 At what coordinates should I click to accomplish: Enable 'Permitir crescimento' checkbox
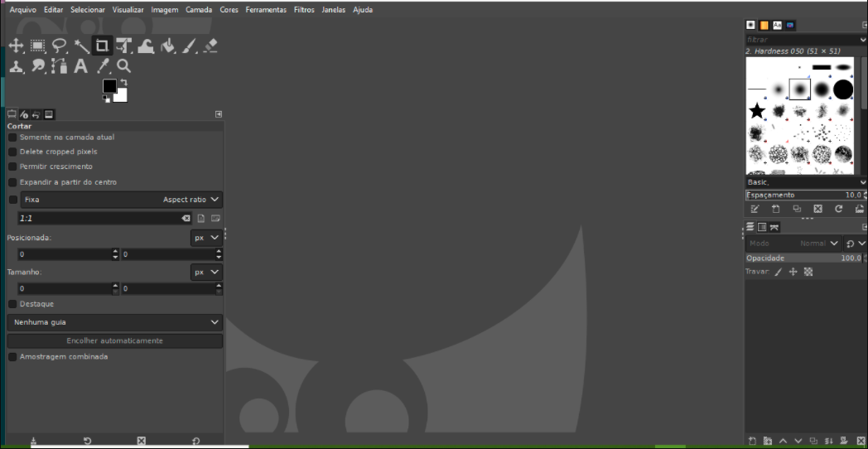tap(12, 167)
